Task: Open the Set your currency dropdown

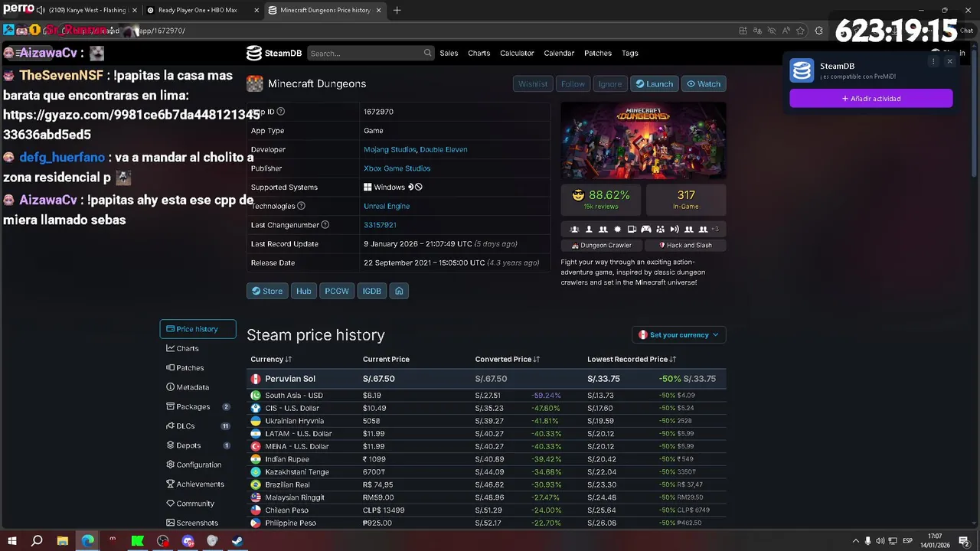Action: pyautogui.click(x=678, y=334)
